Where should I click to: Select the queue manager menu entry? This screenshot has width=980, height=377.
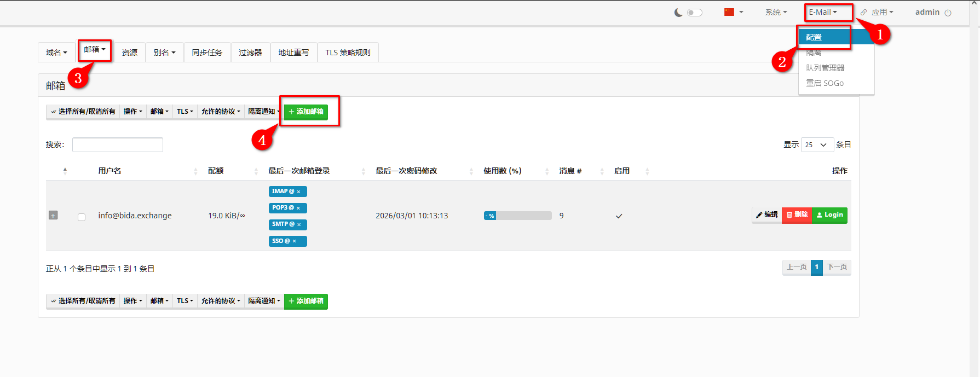[825, 68]
